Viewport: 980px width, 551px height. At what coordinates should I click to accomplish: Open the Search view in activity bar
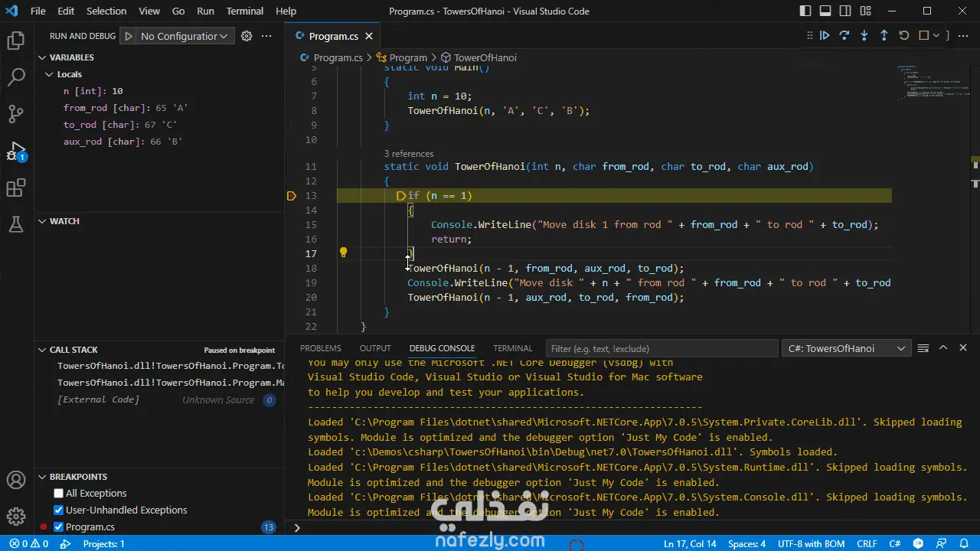click(x=16, y=77)
